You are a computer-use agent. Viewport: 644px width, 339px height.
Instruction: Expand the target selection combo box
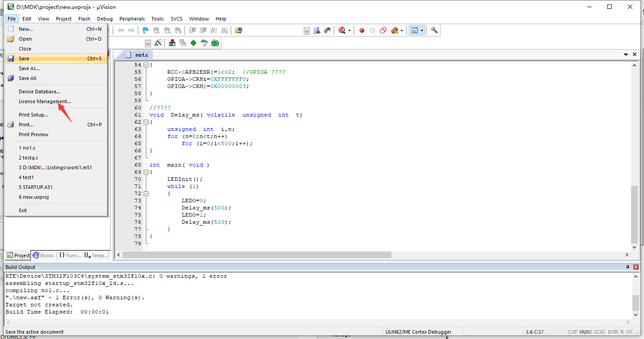pos(148,43)
